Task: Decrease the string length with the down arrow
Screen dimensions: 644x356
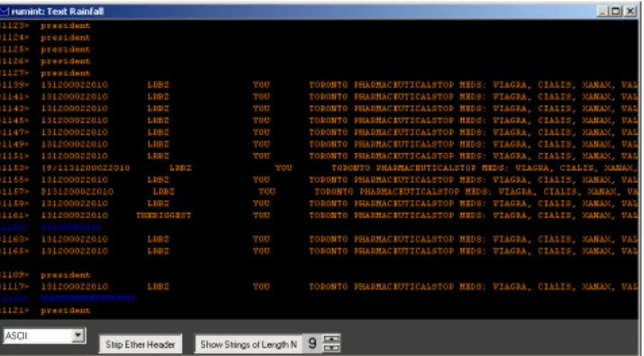Action: click(x=331, y=348)
